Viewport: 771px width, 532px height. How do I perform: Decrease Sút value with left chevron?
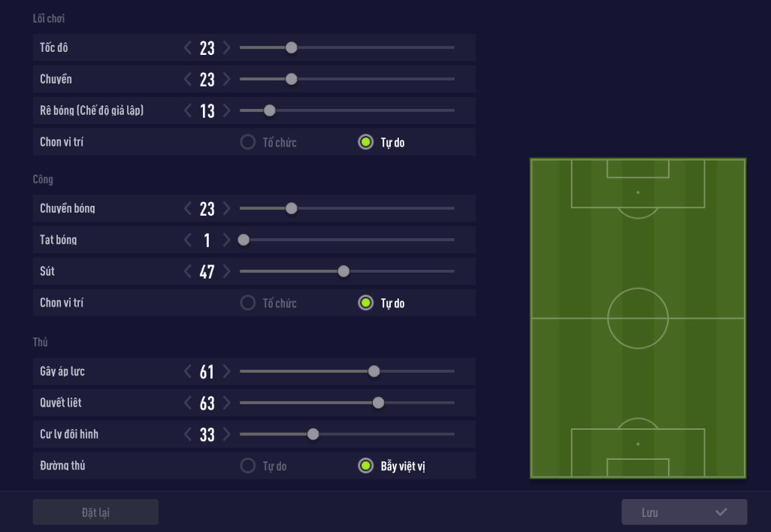[x=188, y=272]
